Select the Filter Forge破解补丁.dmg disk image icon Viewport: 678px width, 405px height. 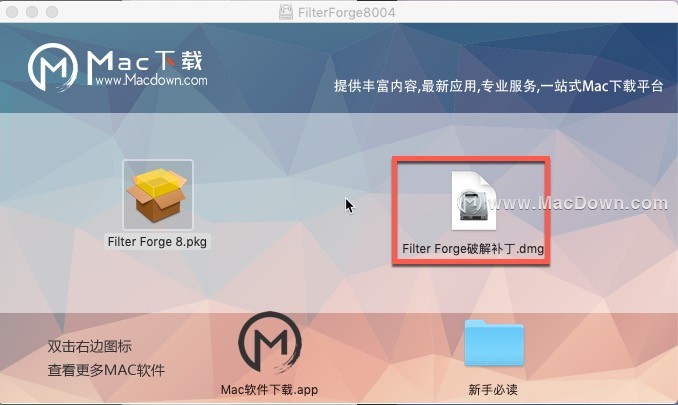tap(473, 201)
